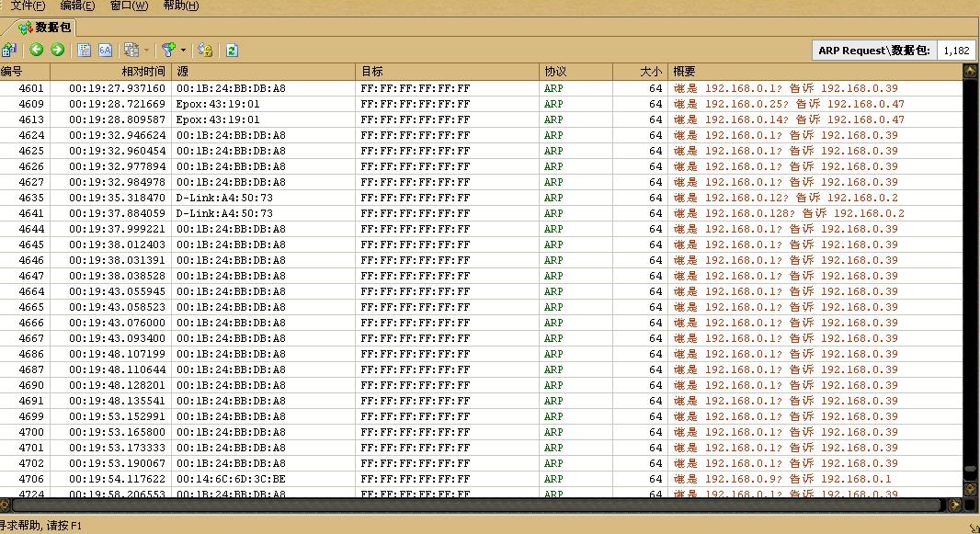Go to previous packet with green back arrow
980x534 pixels.
click(x=36, y=50)
